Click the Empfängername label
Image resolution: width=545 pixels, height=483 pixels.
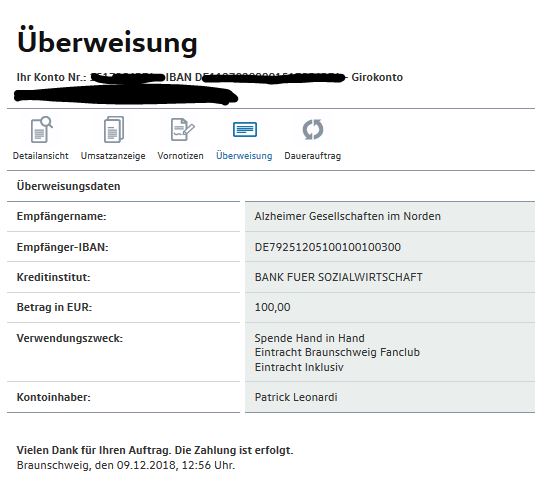[x=62, y=216]
